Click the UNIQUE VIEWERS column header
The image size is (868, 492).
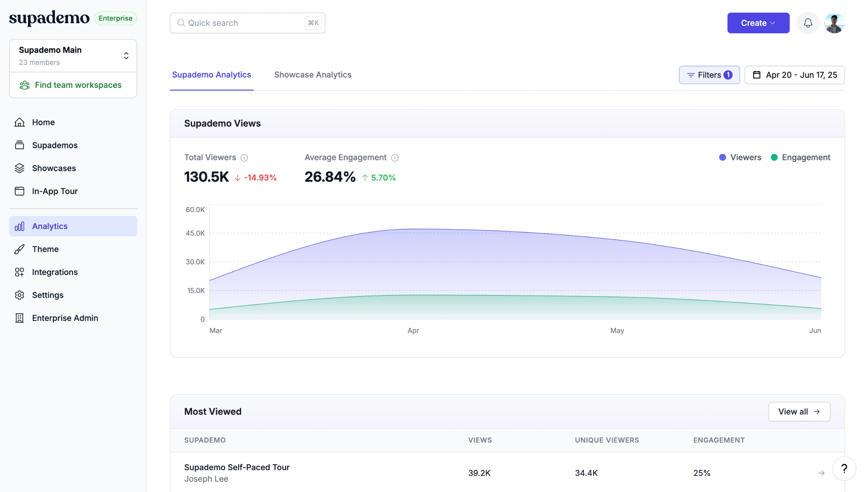(607, 440)
